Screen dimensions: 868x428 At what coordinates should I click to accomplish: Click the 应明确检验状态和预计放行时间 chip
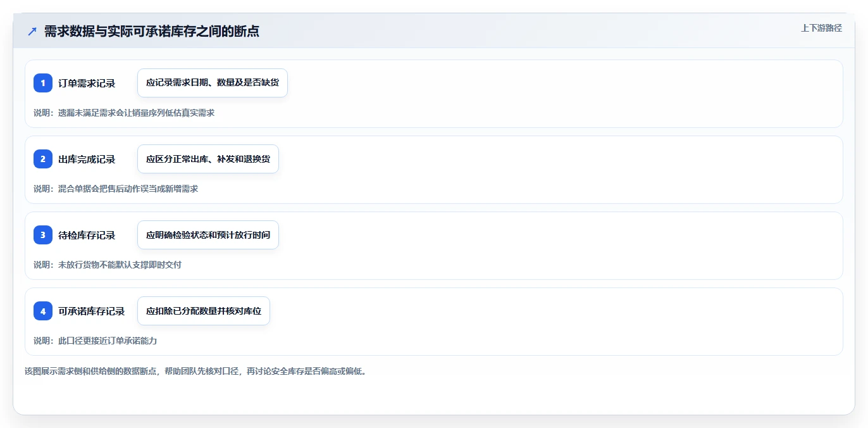click(x=208, y=235)
